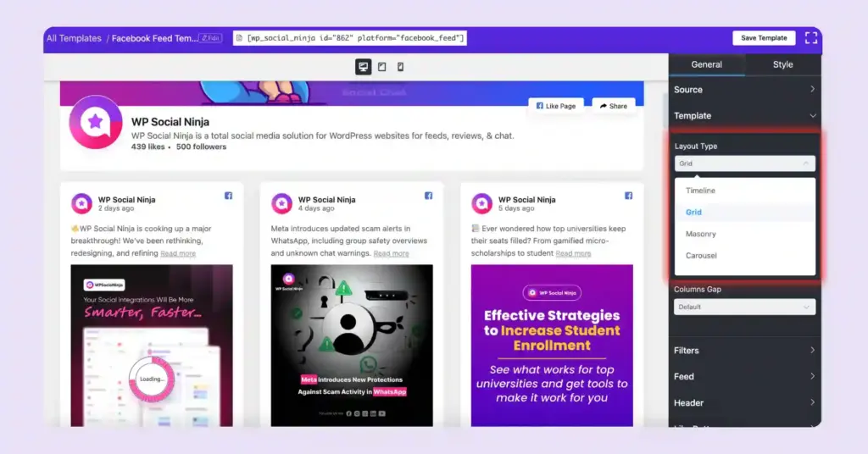This screenshot has width=868, height=454.
Task: Edit the template name
Action: tap(210, 38)
